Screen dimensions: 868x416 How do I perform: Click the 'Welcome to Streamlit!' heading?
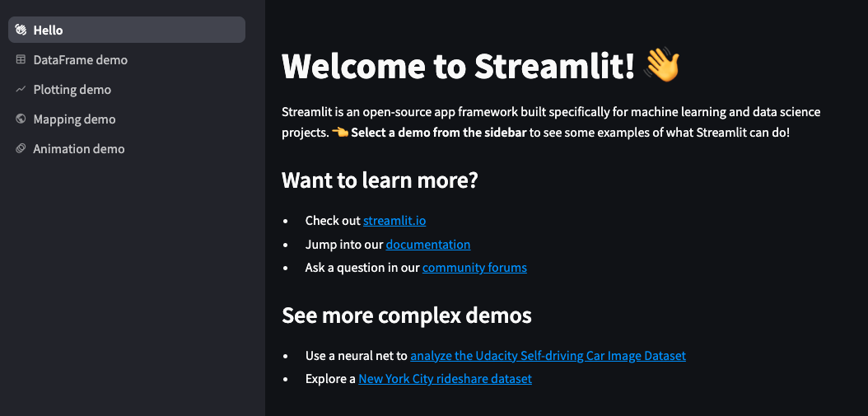pos(458,66)
